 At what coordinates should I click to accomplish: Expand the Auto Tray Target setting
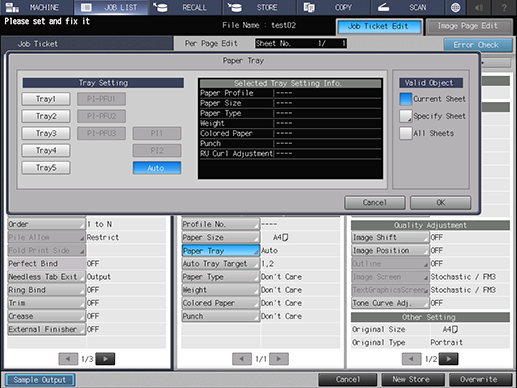220,264
